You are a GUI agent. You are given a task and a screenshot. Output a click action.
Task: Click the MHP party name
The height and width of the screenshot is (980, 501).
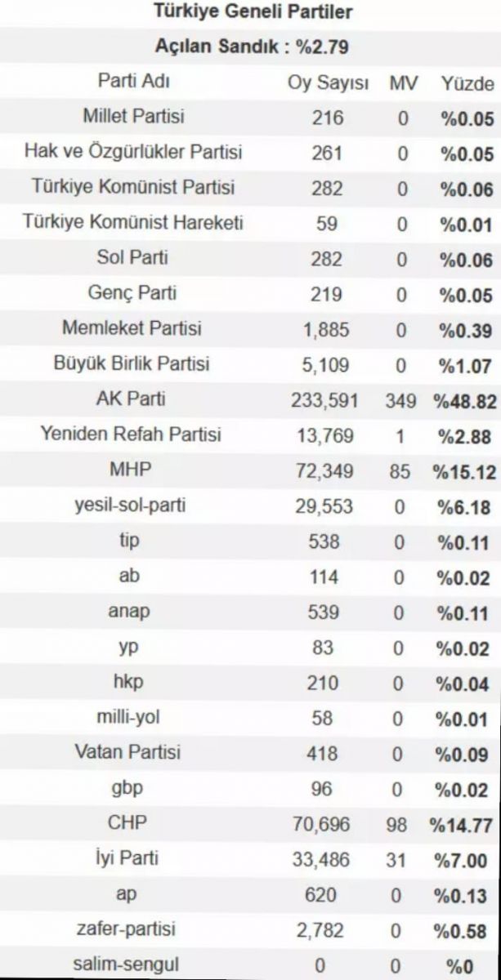133,470
